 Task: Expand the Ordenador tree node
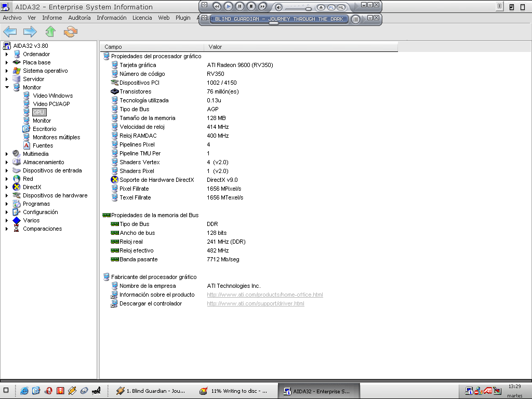6,54
